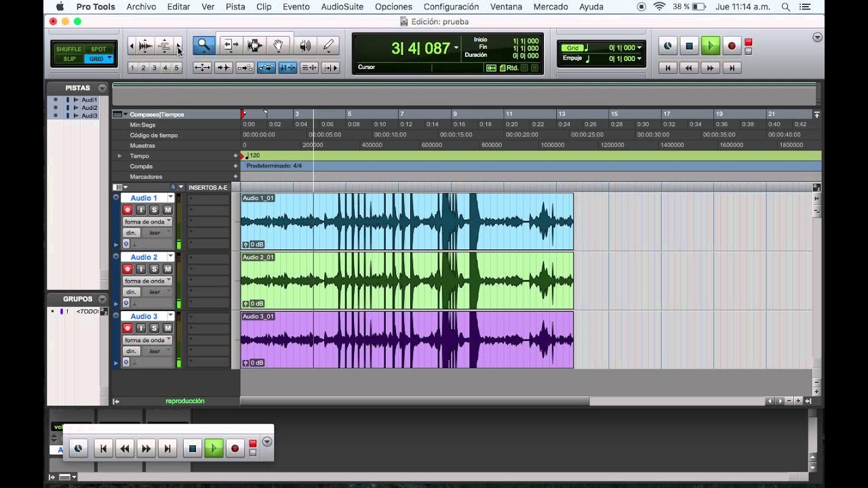This screenshot has height=488, width=868.
Task: Open macOS Spotlight search icon
Action: point(785,7)
